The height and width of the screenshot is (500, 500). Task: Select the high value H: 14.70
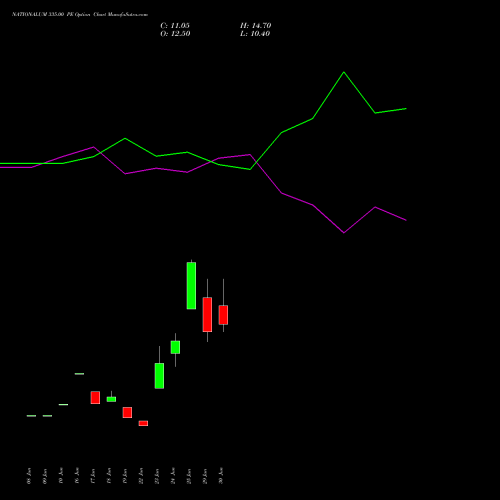(256, 26)
